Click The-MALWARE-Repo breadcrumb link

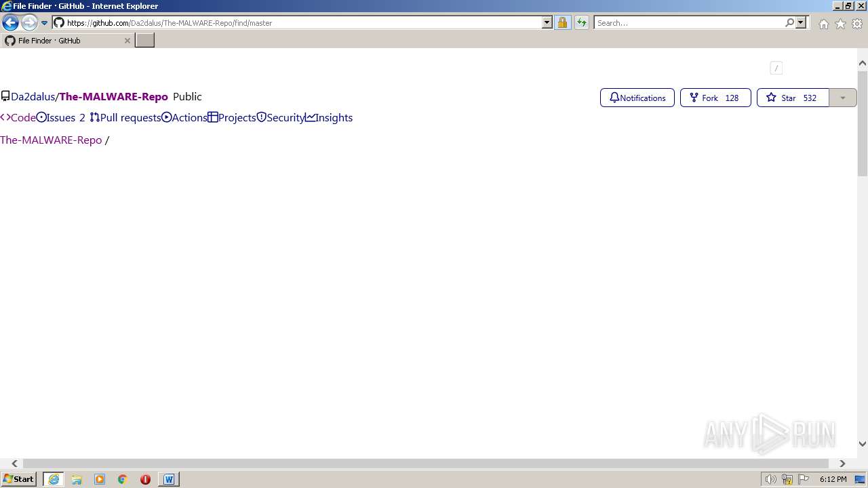(x=51, y=140)
